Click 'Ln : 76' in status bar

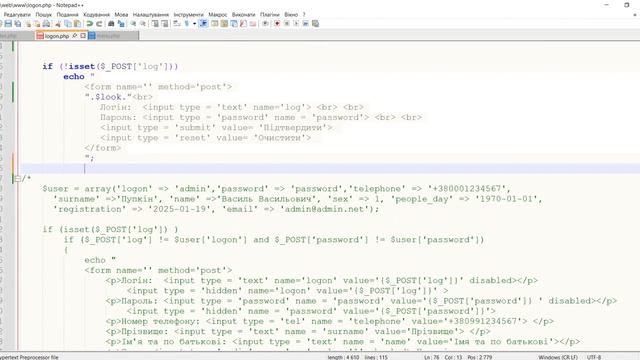(x=431, y=357)
